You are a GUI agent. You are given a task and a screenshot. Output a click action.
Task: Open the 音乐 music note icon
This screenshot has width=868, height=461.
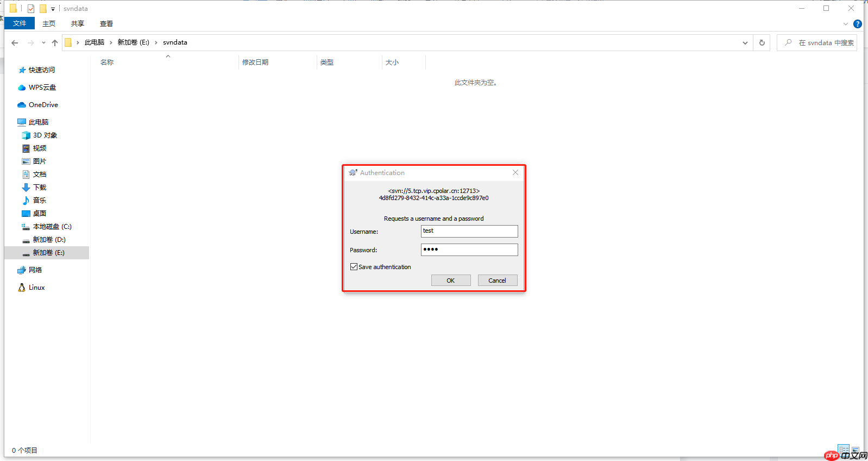tap(26, 201)
